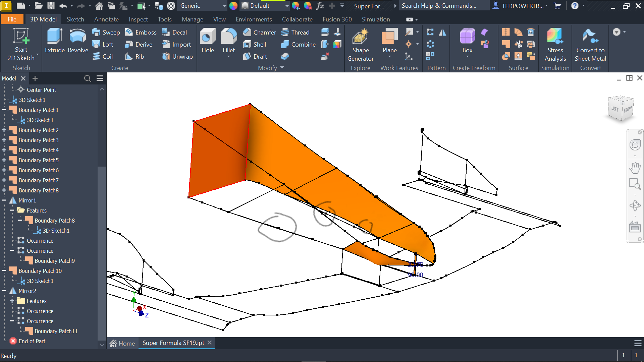Image resolution: width=644 pixels, height=362 pixels.
Task: Click the ViewCube orientation widget
Action: click(x=621, y=108)
